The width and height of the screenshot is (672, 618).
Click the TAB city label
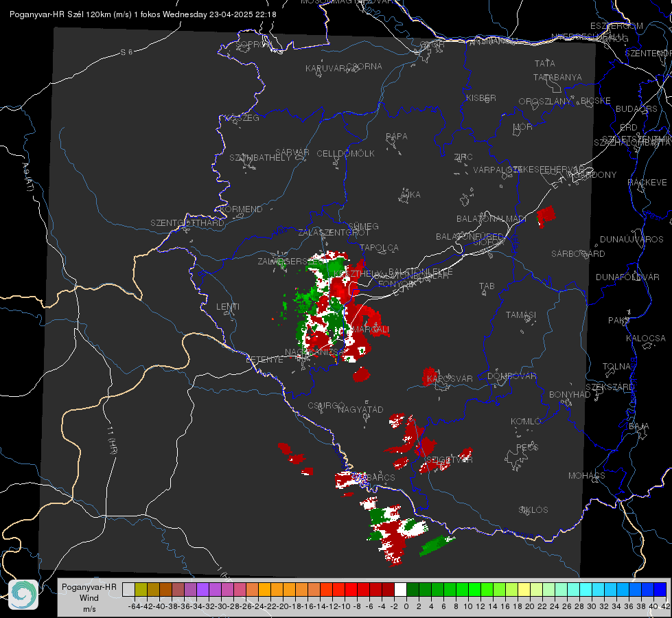click(487, 286)
